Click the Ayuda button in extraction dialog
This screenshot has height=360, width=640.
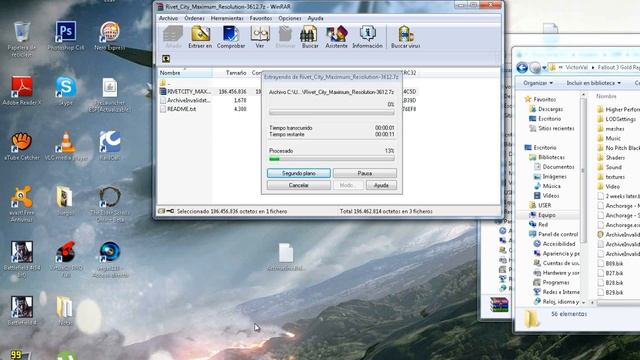pyautogui.click(x=381, y=185)
